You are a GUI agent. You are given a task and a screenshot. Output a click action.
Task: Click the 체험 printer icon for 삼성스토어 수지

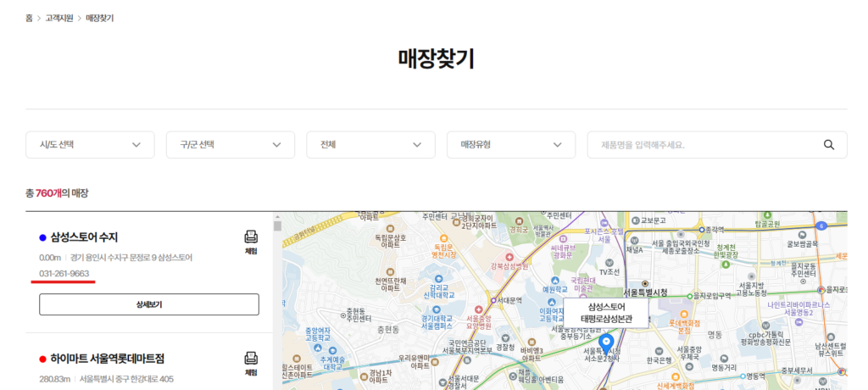click(x=251, y=237)
